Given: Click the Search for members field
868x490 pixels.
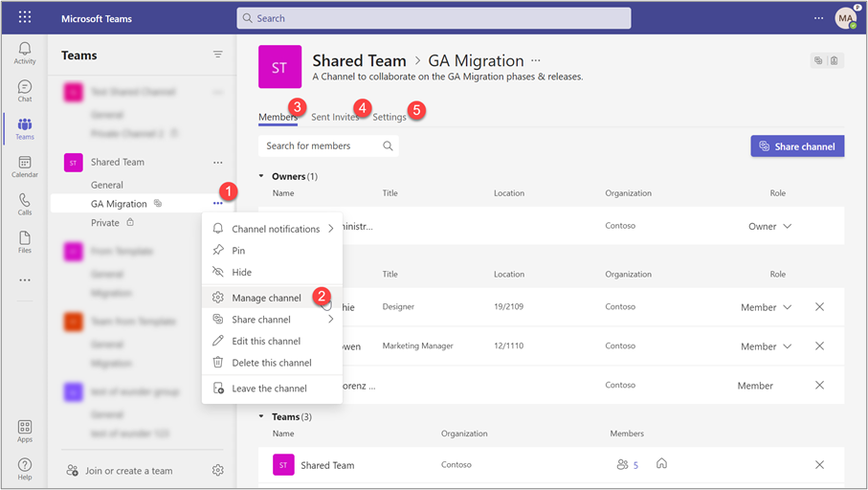Looking at the screenshot, I should (x=321, y=146).
